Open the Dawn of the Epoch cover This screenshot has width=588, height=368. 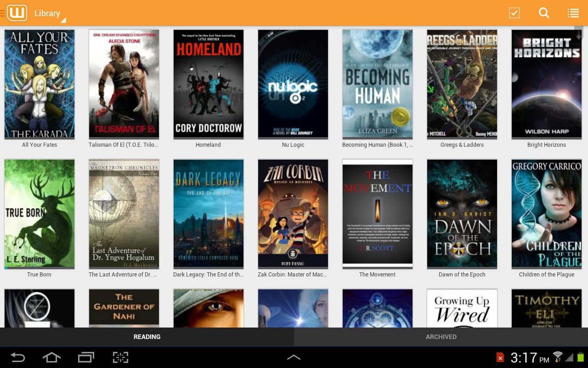[x=462, y=214]
